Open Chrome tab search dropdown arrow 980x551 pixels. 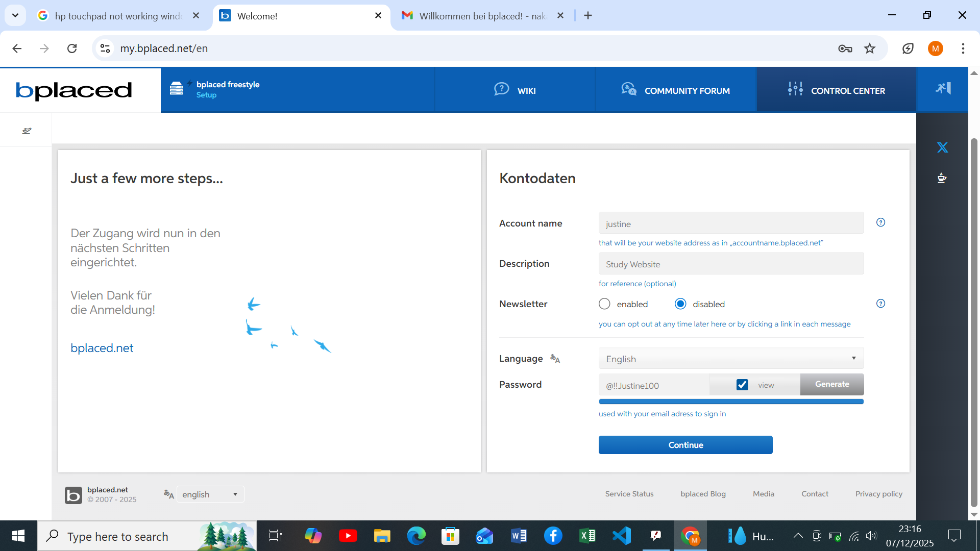[x=15, y=15]
